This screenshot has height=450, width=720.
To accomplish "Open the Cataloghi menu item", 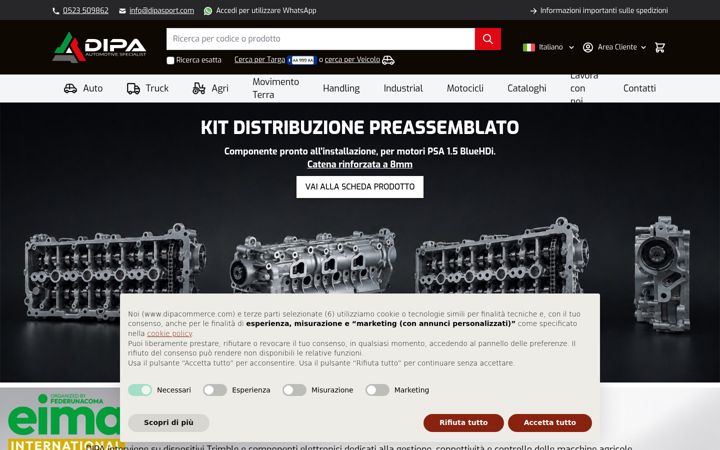I will point(527,88).
